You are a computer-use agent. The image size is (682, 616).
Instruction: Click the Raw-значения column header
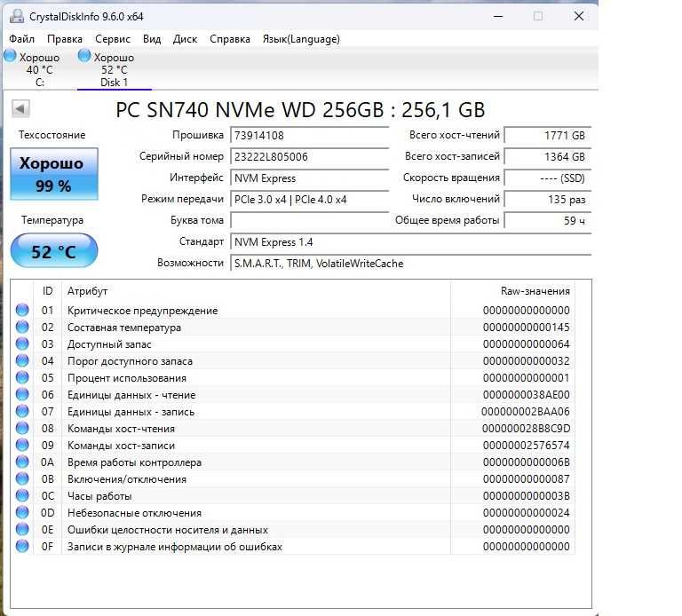(512, 291)
